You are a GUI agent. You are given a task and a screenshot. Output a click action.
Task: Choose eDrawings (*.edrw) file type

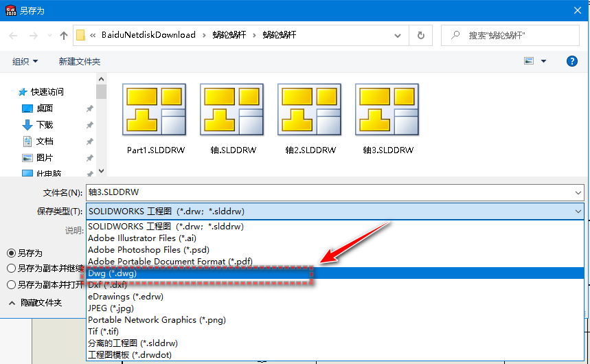pyautogui.click(x=335, y=296)
